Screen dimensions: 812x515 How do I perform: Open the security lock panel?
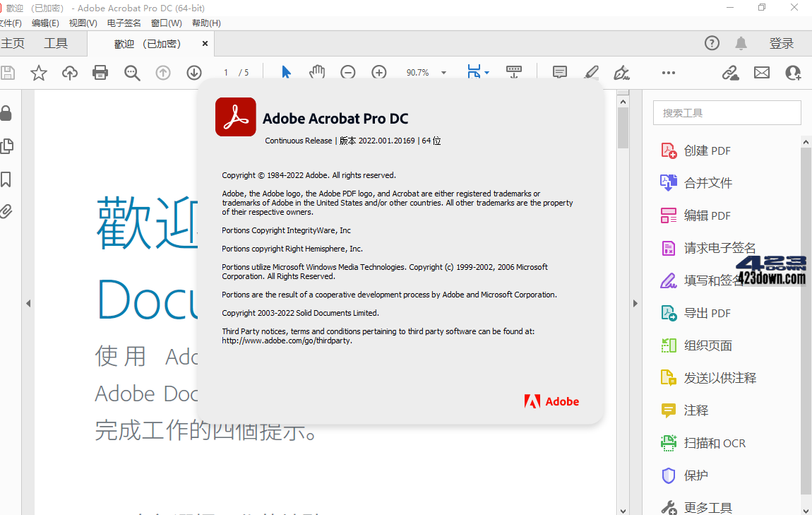point(6,113)
